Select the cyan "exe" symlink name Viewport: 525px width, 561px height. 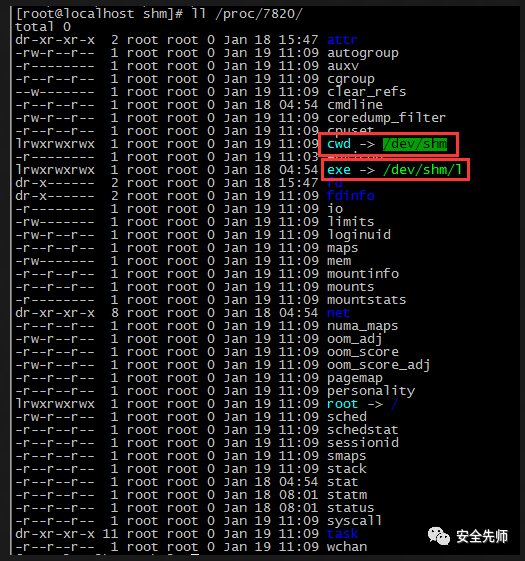pos(339,170)
